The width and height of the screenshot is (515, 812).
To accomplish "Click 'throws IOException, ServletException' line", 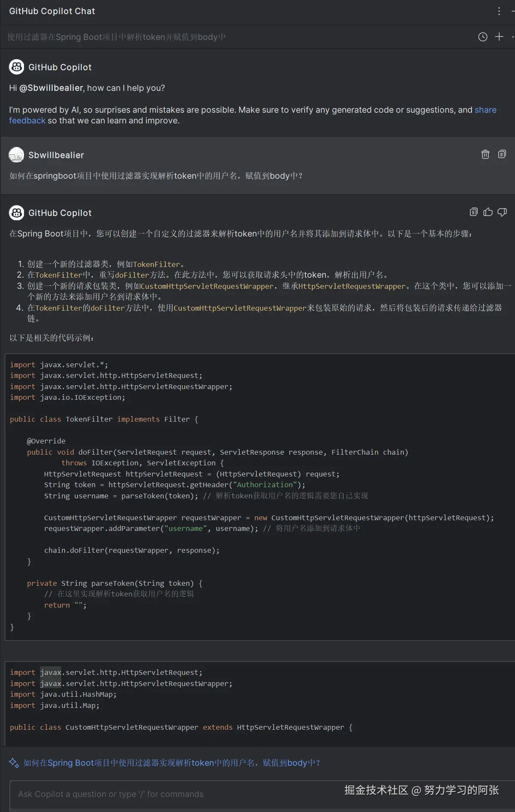I will pyautogui.click(x=142, y=463).
